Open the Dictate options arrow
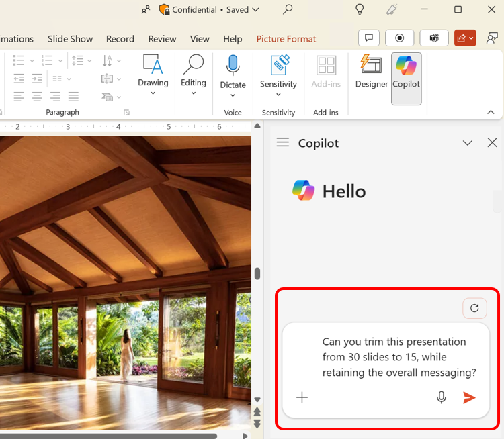Viewport: 504px width, 439px height. tap(233, 95)
